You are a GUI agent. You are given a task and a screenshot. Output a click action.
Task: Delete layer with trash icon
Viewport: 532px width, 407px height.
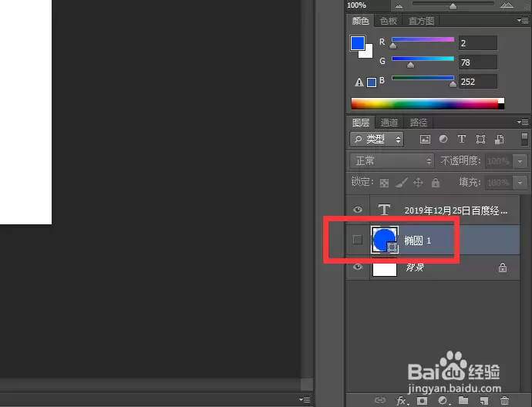click(504, 401)
